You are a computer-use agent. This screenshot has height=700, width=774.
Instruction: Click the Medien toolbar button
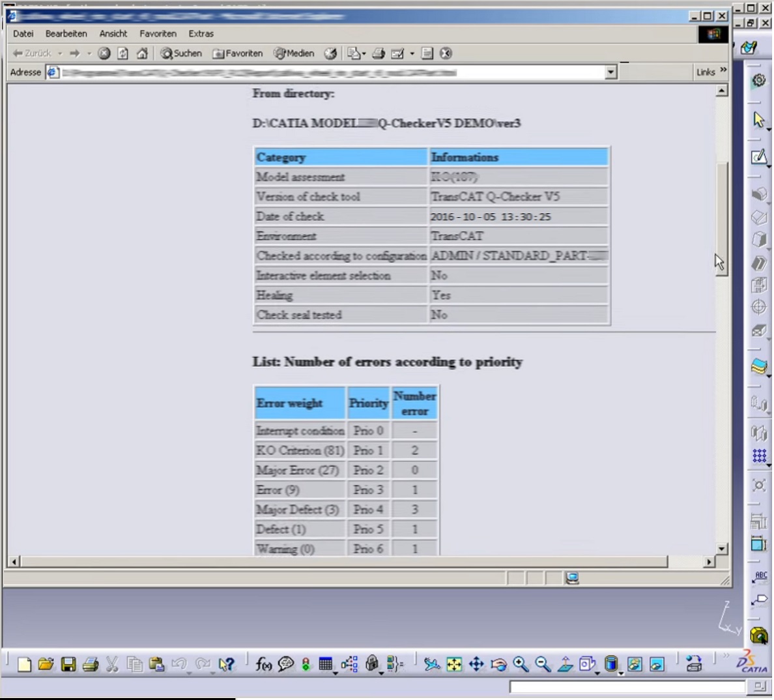click(x=294, y=53)
